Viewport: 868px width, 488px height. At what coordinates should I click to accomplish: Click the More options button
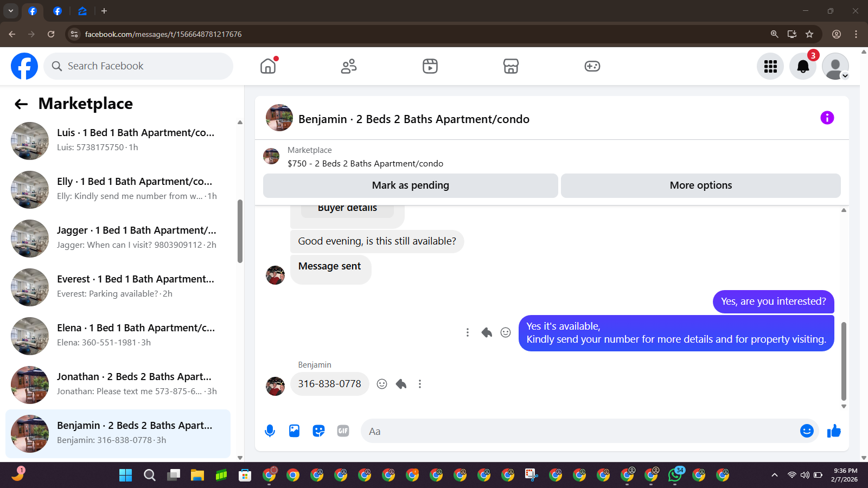click(x=701, y=185)
